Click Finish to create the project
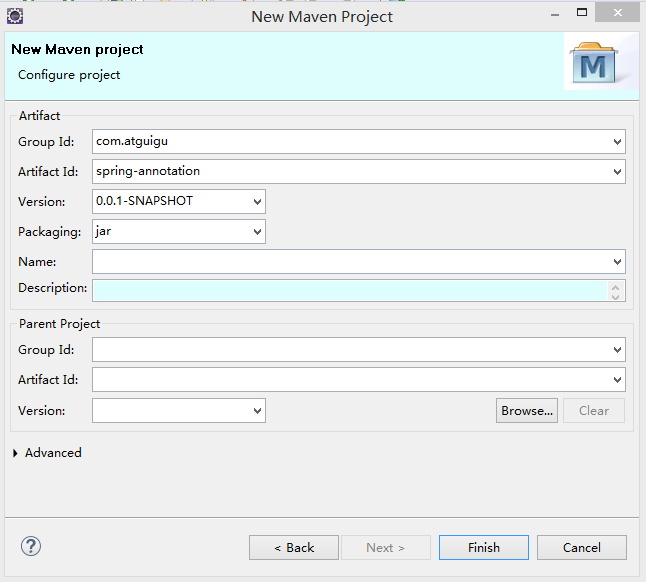The height and width of the screenshot is (582, 646). [x=484, y=548]
